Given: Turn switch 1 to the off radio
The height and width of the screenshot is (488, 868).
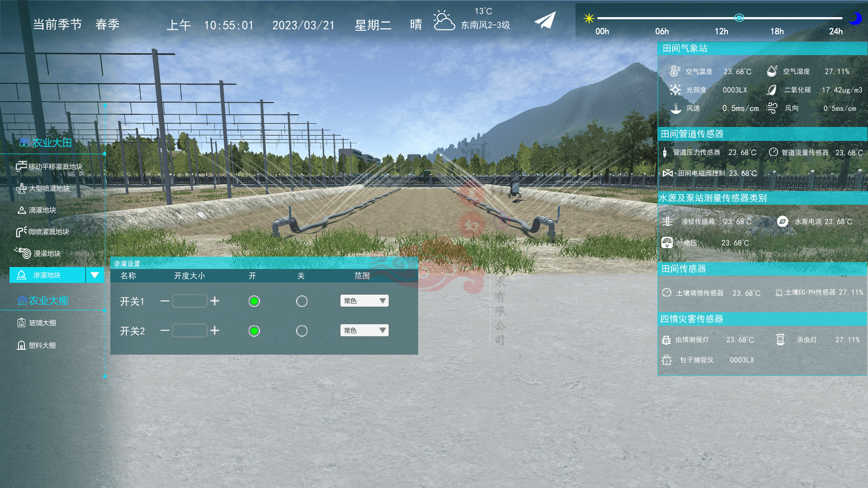Looking at the screenshot, I should pyautogui.click(x=302, y=301).
